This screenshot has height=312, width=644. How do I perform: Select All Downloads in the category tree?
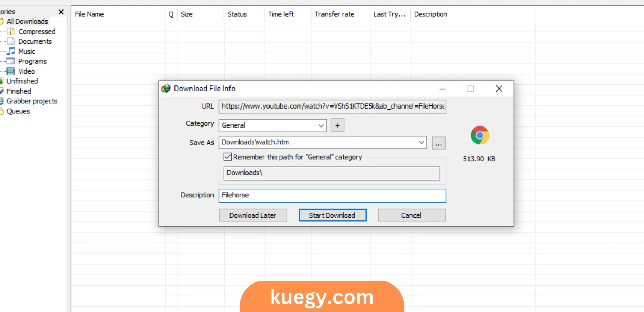click(x=27, y=21)
